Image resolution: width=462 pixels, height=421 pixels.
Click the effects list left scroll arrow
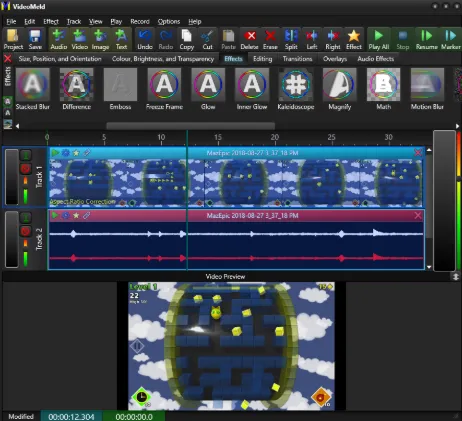(x=17, y=126)
